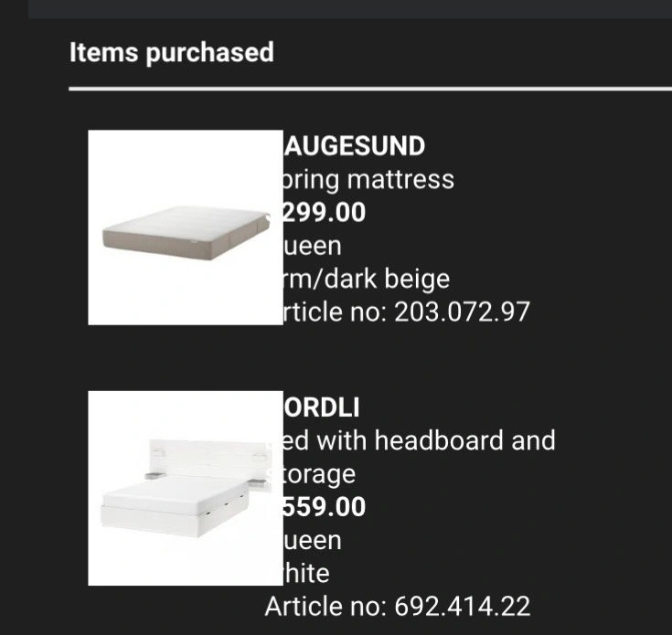Click the 559.00 bed price
Viewport: 672px width, 635px height.
click(324, 507)
